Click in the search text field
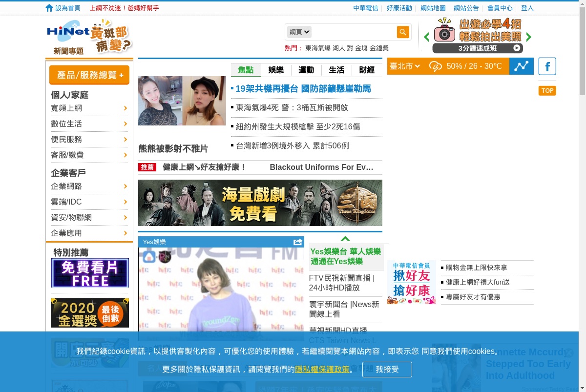586x392 pixels. tap(354, 32)
